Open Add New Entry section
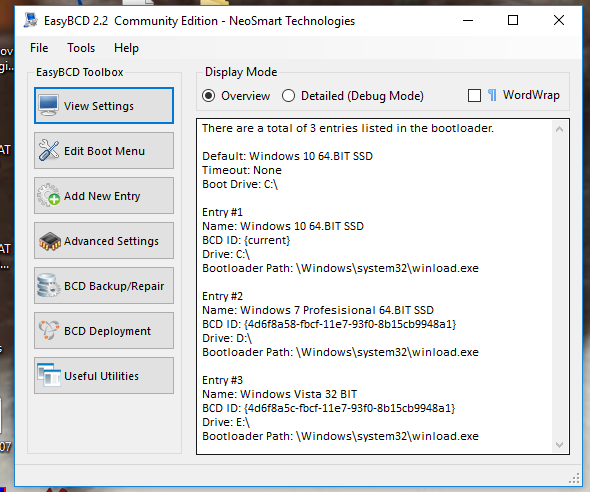 104,196
